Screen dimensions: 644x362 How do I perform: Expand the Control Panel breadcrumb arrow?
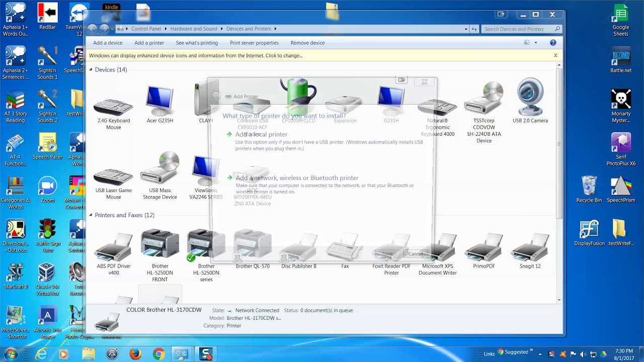click(x=166, y=29)
